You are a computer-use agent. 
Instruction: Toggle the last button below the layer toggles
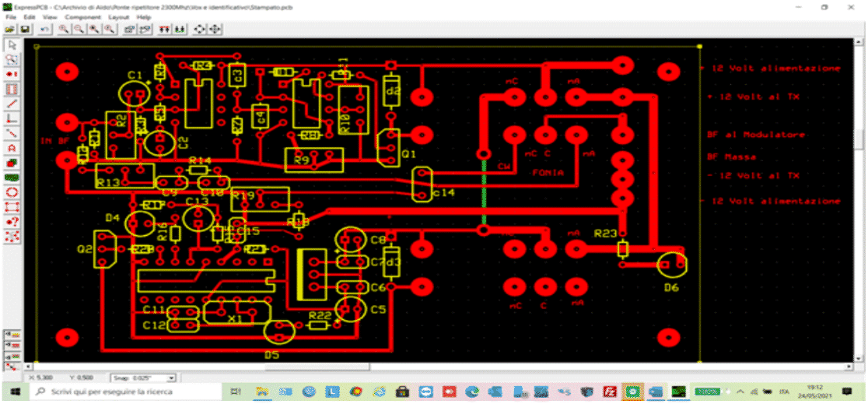(x=12, y=366)
